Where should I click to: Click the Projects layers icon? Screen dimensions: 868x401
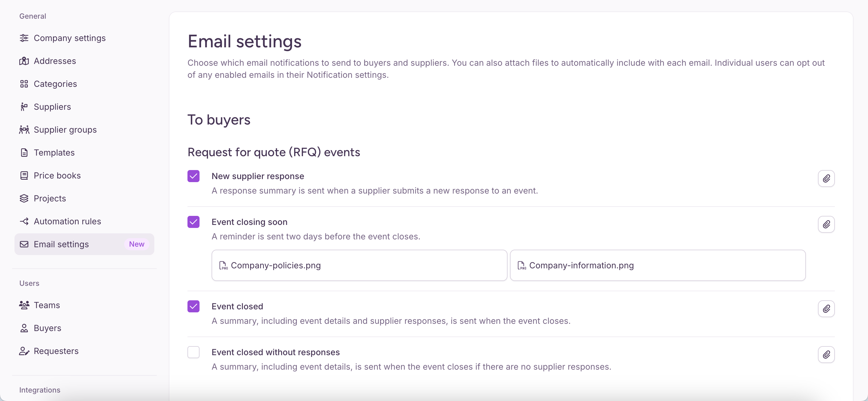[24, 198]
